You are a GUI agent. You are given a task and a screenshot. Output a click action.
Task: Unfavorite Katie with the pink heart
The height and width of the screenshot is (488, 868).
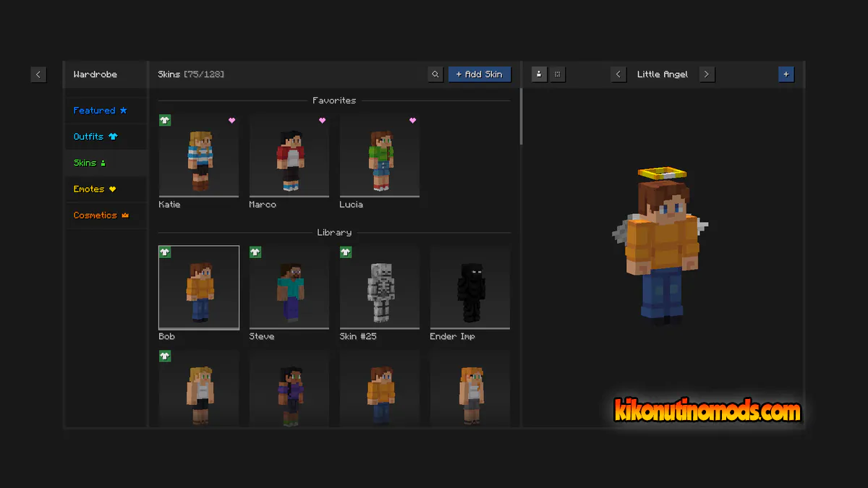(x=231, y=121)
